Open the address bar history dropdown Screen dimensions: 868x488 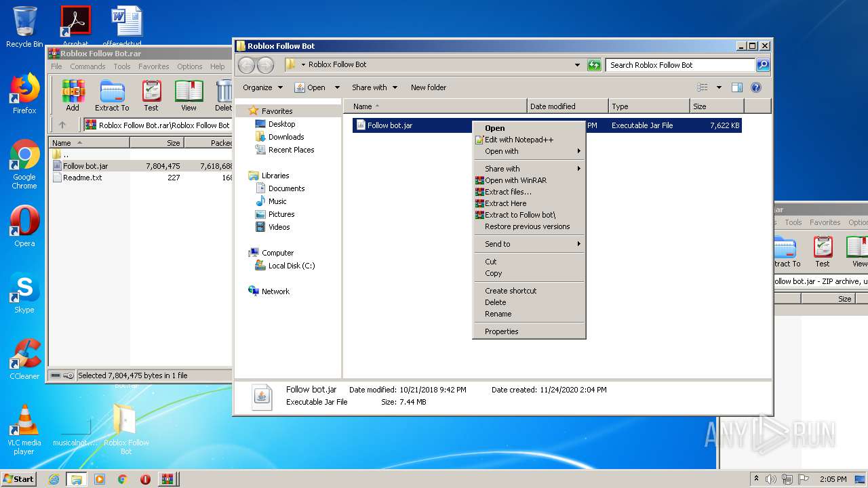(577, 65)
